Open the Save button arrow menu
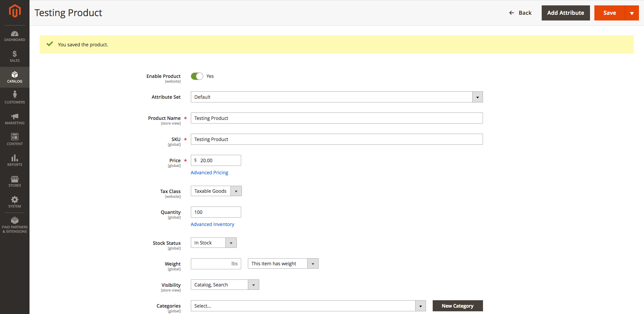Image resolution: width=644 pixels, height=314 pixels. pyautogui.click(x=632, y=13)
